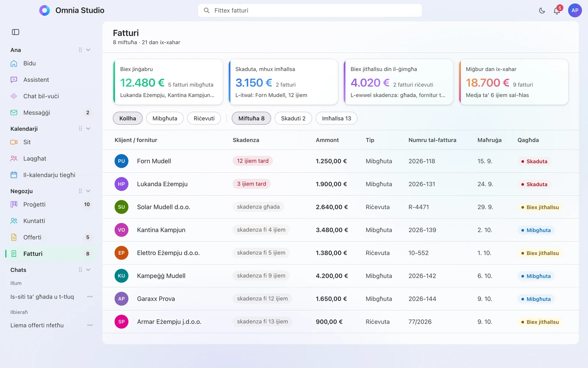Switch to dark mode moon icon
The image size is (588, 368).
coord(542,11)
